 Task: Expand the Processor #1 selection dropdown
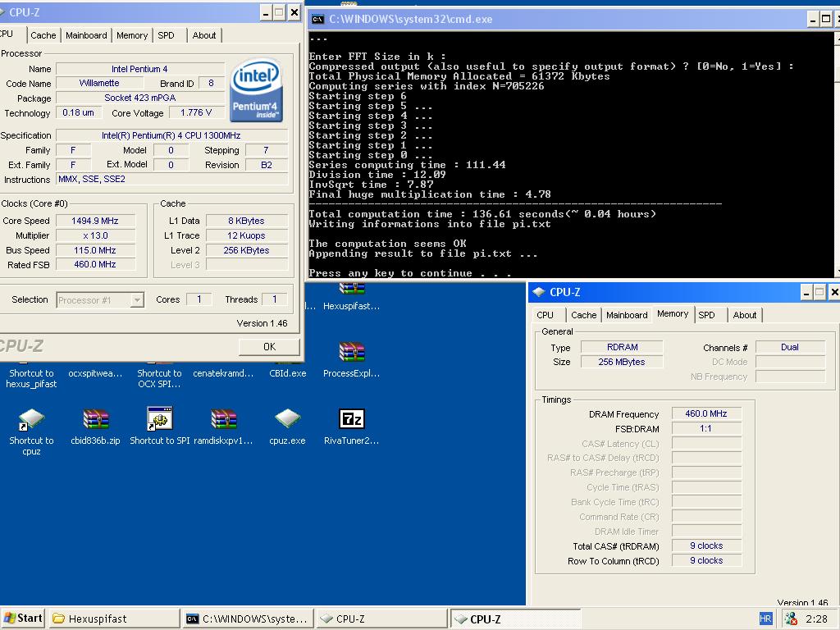pos(137,300)
